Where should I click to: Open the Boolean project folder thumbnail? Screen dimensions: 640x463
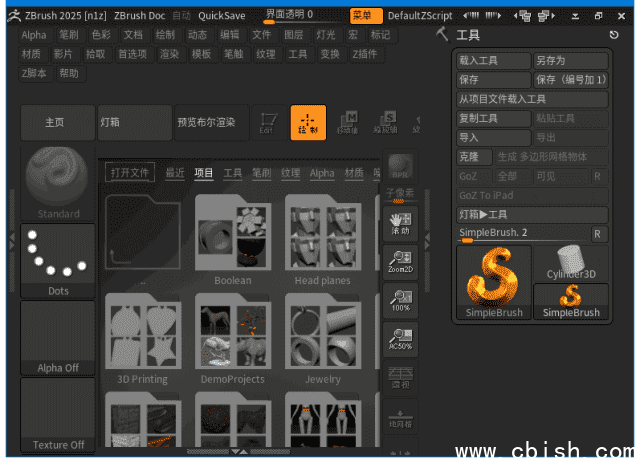point(233,240)
